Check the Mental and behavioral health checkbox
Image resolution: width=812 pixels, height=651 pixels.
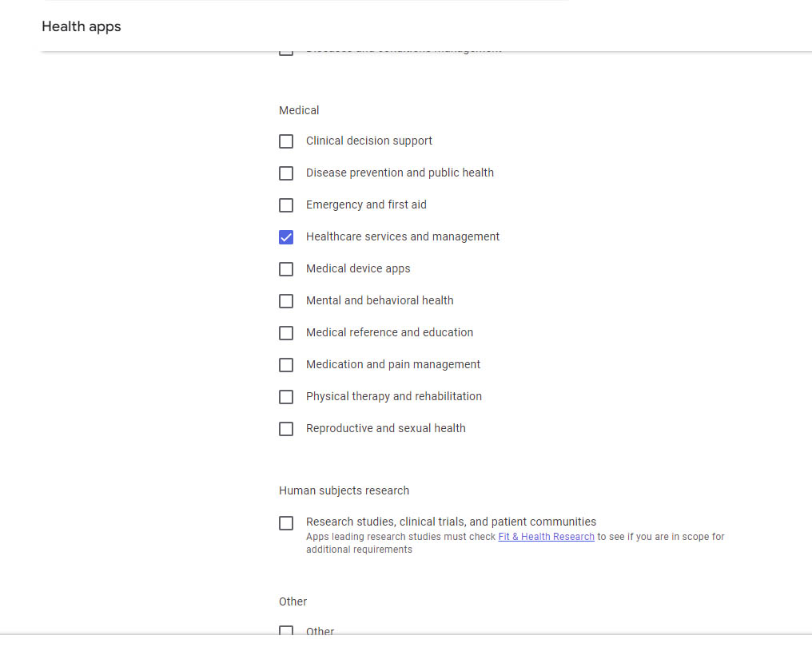[x=286, y=301]
